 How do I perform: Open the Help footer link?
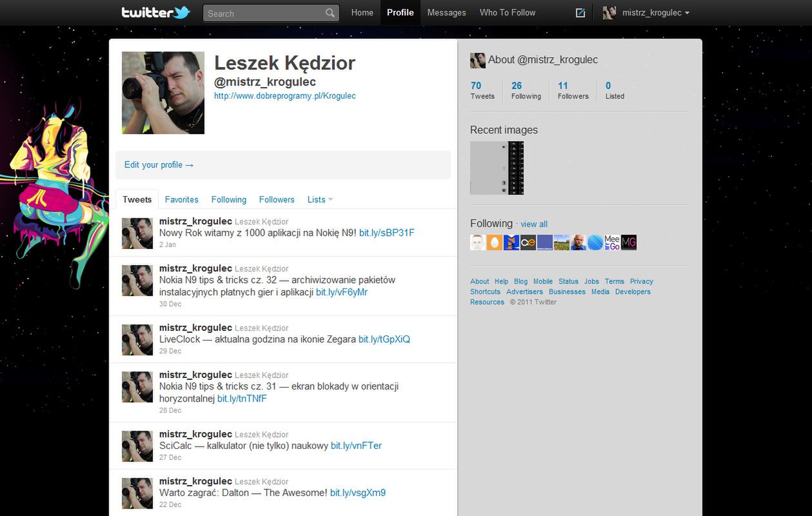(502, 281)
